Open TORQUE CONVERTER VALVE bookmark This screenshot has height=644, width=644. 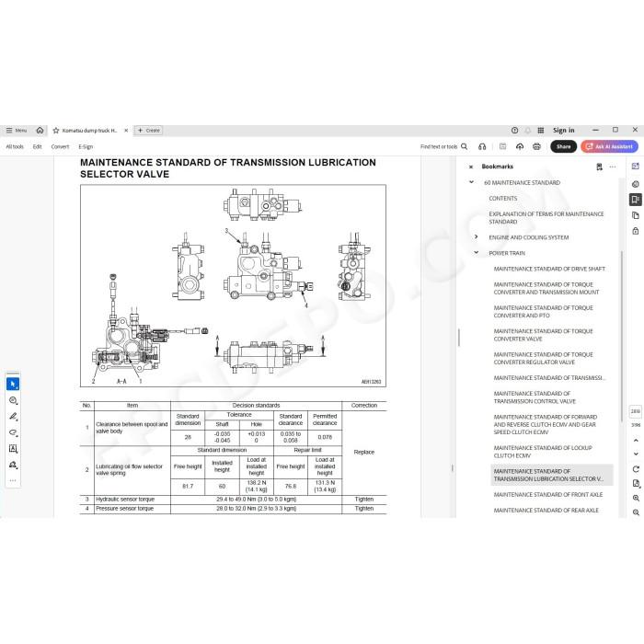click(544, 335)
